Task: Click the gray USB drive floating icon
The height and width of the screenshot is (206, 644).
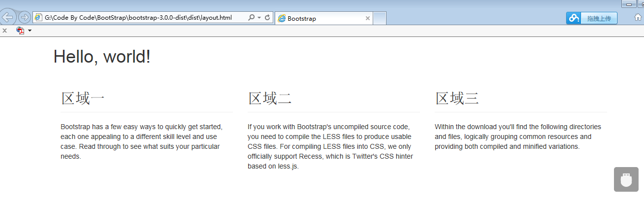Action: pos(626,179)
